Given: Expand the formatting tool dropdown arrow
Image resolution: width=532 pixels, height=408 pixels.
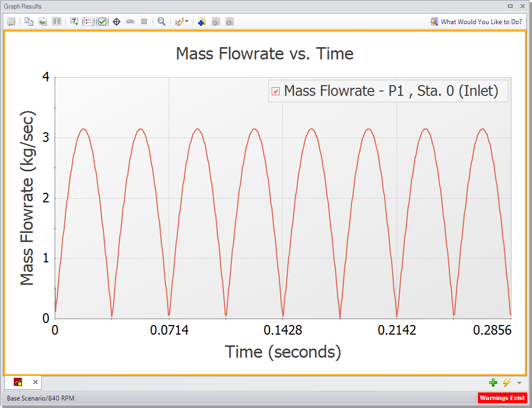Looking at the screenshot, I should tap(186, 21).
